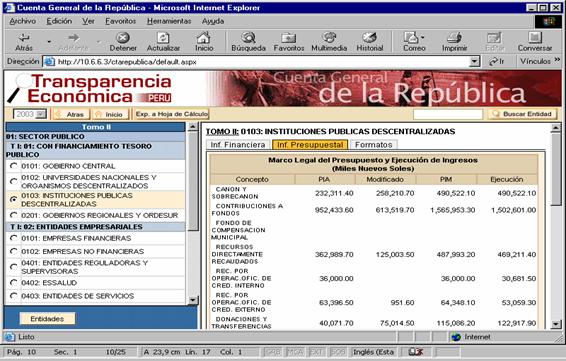Select 0201: GOBIERNOS REGIONALES Y ORDESUR radio
566x361 pixels.
(14, 215)
